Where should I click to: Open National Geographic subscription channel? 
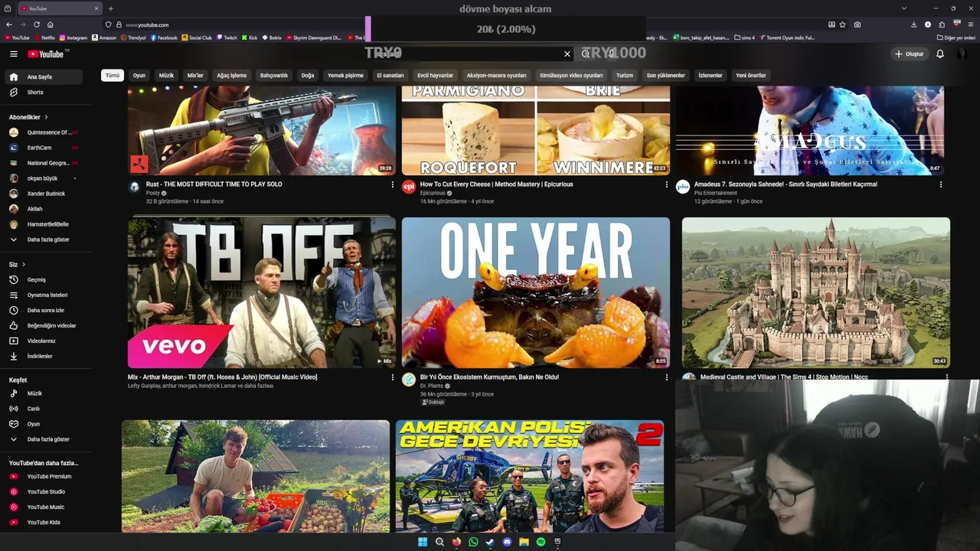tap(46, 163)
